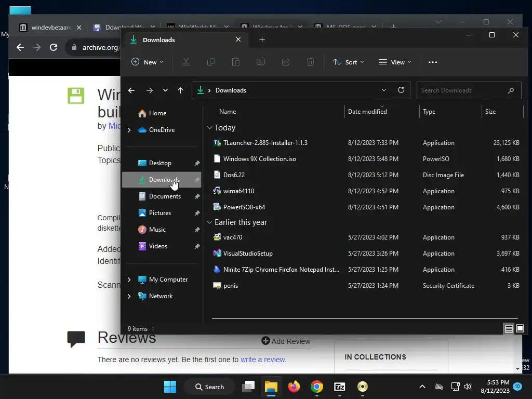This screenshot has width=532, height=399.
Task: Click the Cut scissors icon in toolbar
Action: pyautogui.click(x=185, y=62)
